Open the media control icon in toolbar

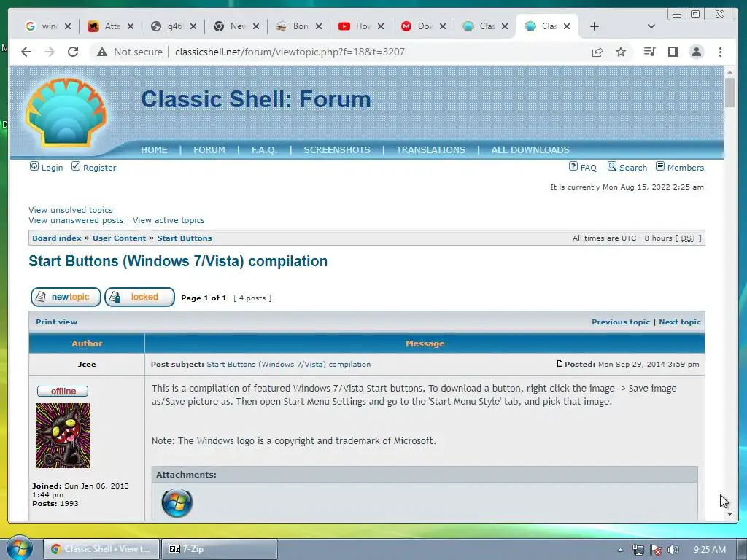point(649,52)
